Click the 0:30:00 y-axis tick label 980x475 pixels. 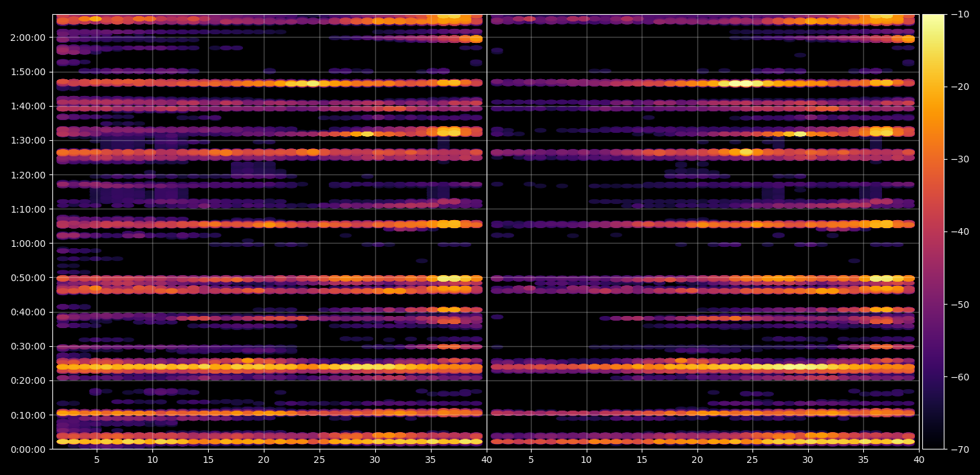point(28,346)
